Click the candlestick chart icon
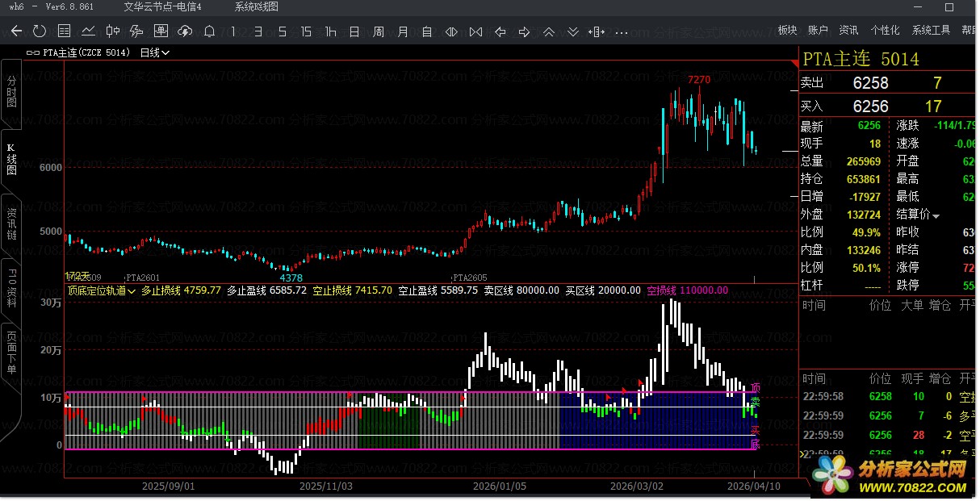 click(112, 32)
